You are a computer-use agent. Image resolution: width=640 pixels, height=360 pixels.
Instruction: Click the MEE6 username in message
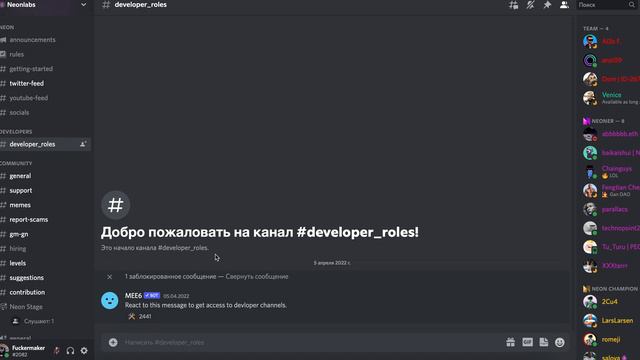pos(133,296)
